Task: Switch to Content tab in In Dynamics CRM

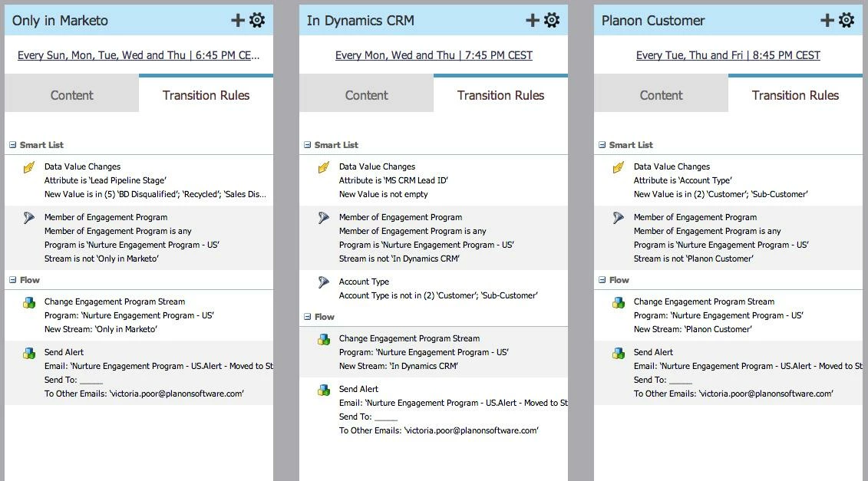Action: pos(367,94)
